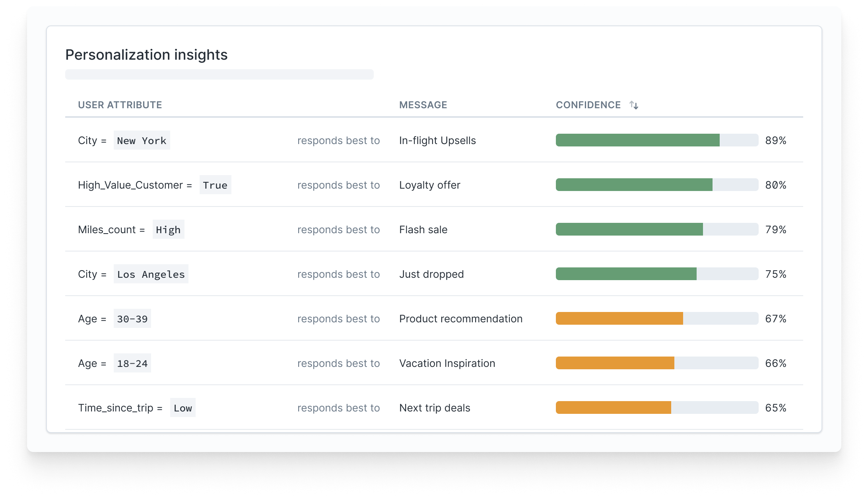This screenshot has height=499, width=868.
Task: Click the Confidence sort arrows icon
Action: tap(634, 105)
